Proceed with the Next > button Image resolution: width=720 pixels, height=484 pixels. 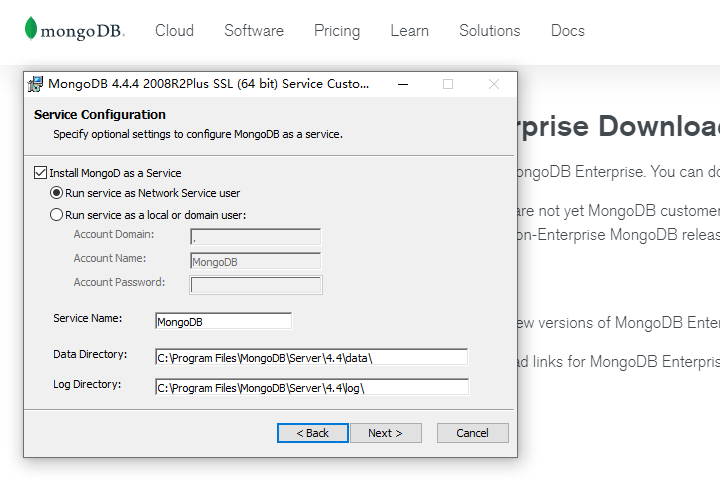point(386,433)
